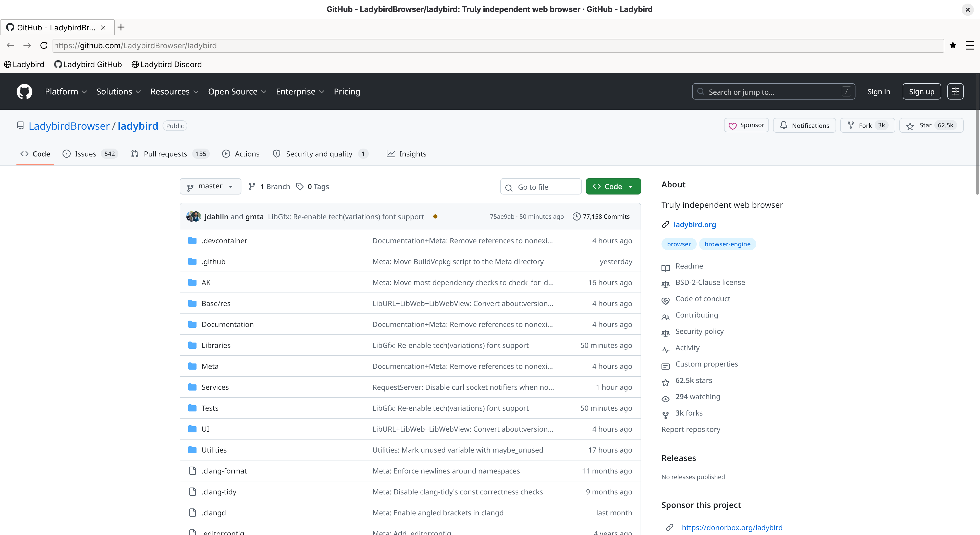Viewport: 980px width, 535px height.
Task: Open the Documentation folder
Action: click(227, 324)
